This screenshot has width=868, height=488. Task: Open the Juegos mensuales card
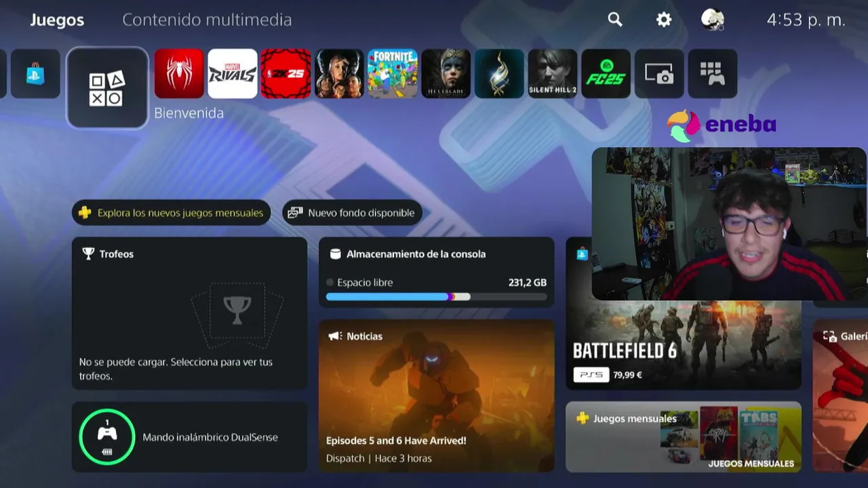click(x=684, y=437)
